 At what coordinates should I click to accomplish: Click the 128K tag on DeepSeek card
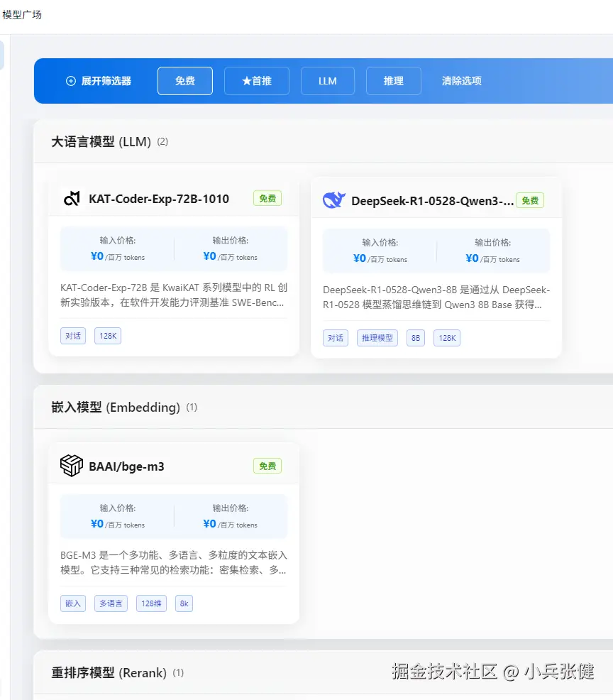click(x=447, y=338)
